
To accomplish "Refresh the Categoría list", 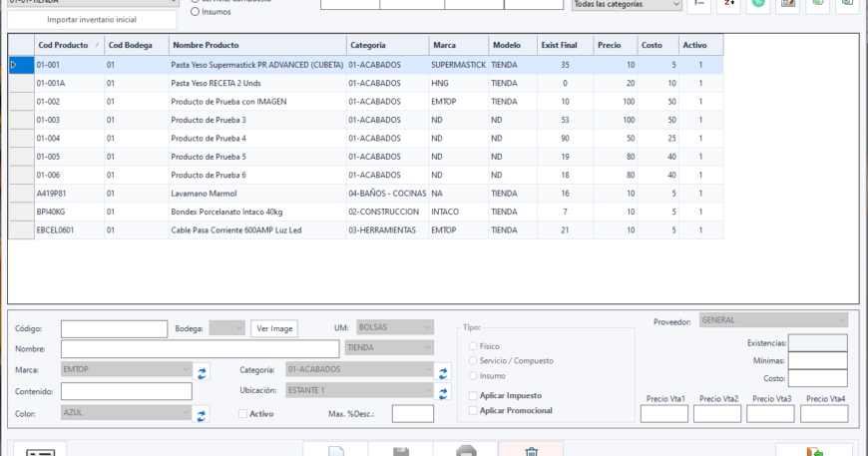I will 443,373.
